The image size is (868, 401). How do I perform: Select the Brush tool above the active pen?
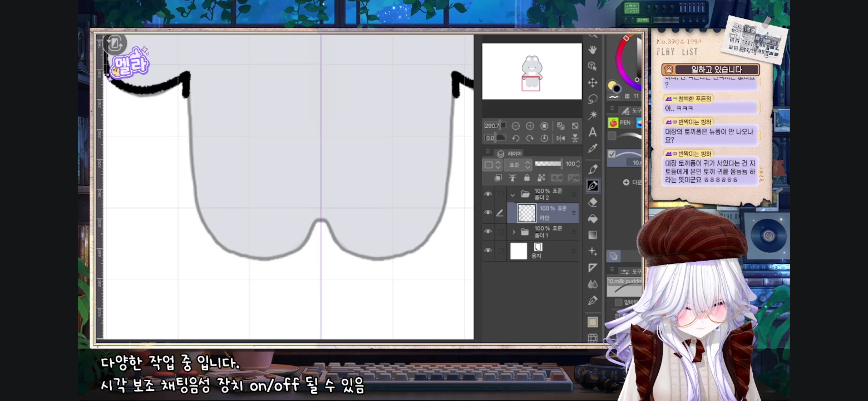[x=593, y=169]
